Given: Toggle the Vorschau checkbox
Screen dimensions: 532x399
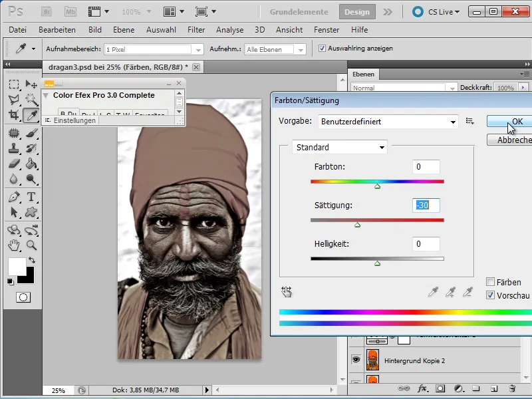Looking at the screenshot, I should (x=490, y=295).
